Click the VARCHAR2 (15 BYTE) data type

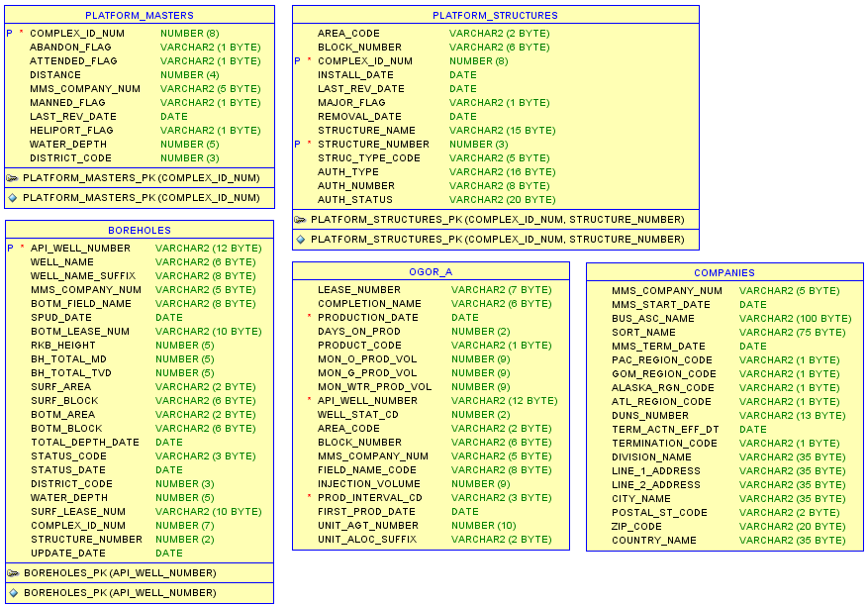click(x=503, y=130)
